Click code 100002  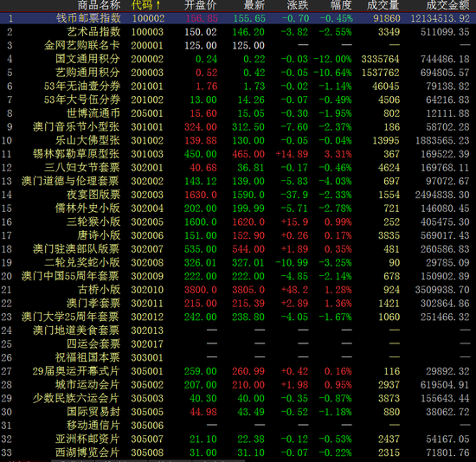click(148, 18)
